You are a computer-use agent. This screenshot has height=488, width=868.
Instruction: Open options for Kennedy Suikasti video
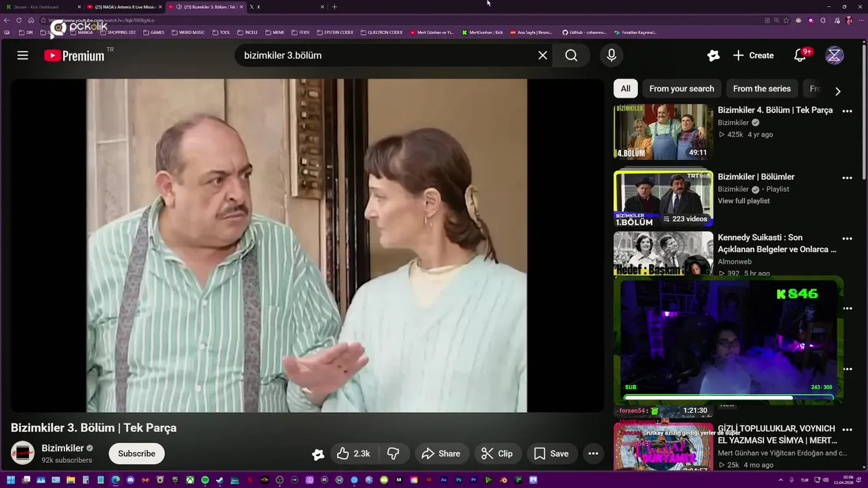point(847,239)
